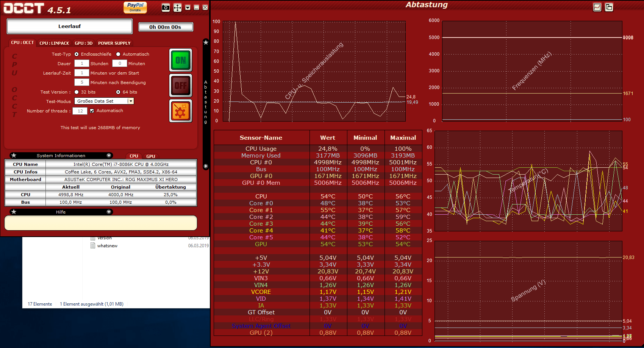The width and height of the screenshot is (644, 348).
Task: Click the Core #5 sensor row name
Action: 261,237
